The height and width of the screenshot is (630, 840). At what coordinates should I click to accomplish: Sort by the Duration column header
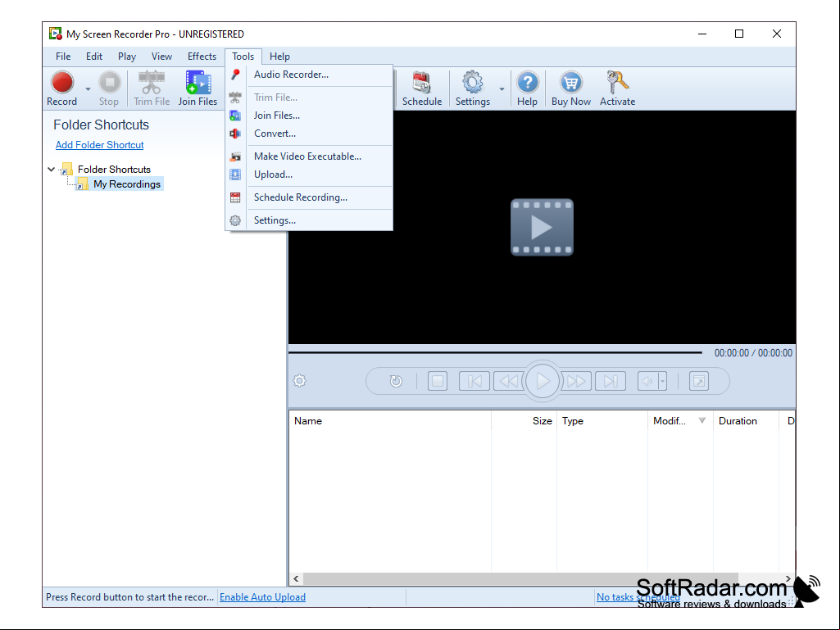745,421
